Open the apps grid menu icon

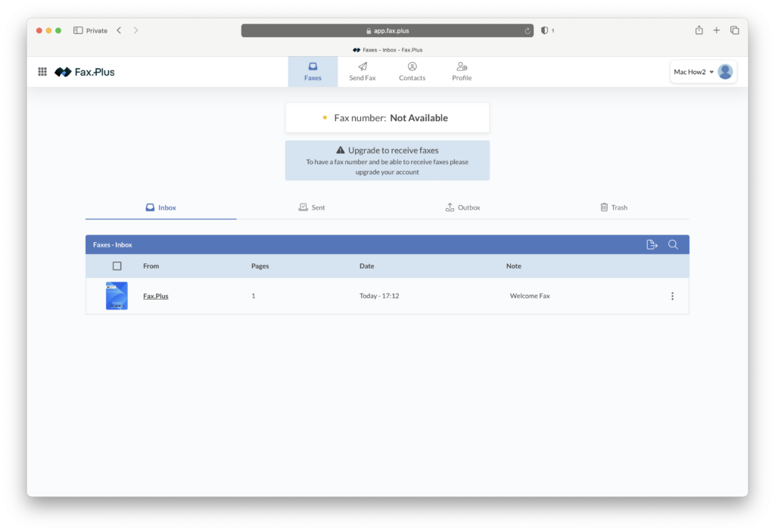(x=42, y=72)
